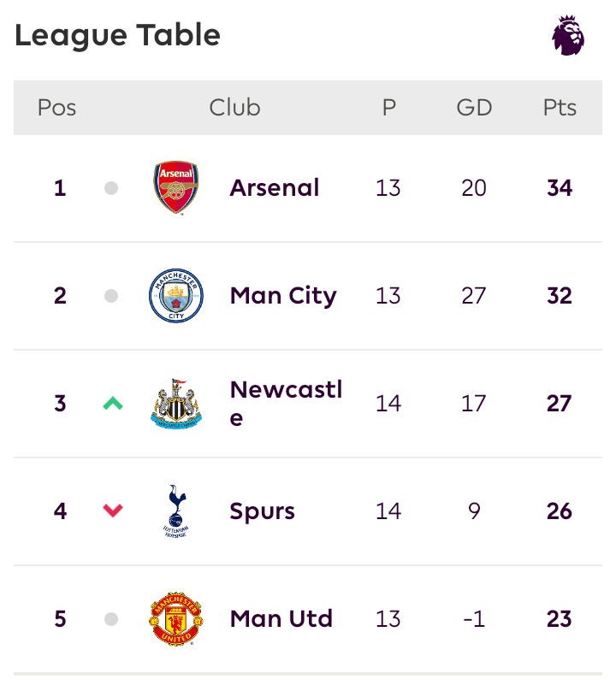Screen dimensions: 616x685
Task: Click the Club column header
Action: point(234,108)
